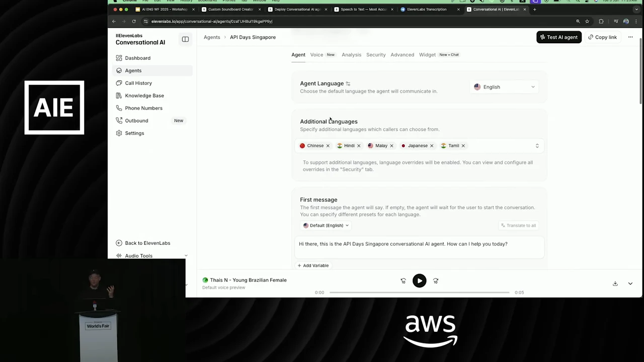644x362 pixels.
Task: Open Chrome extensions puzzle icon
Action: pyautogui.click(x=601, y=21)
